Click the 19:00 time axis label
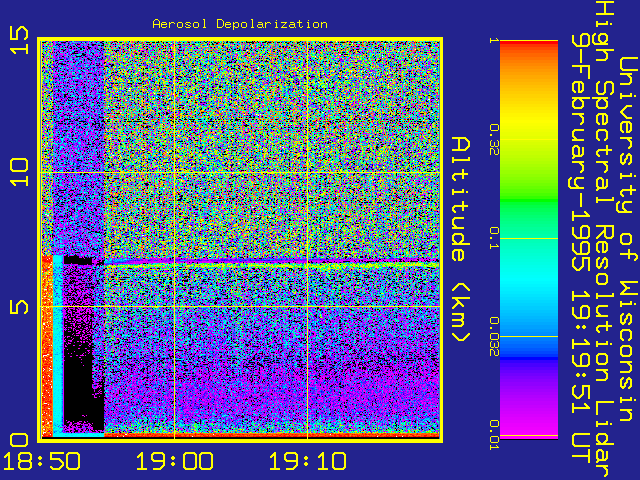This screenshot has height=480, width=640. click(x=174, y=462)
